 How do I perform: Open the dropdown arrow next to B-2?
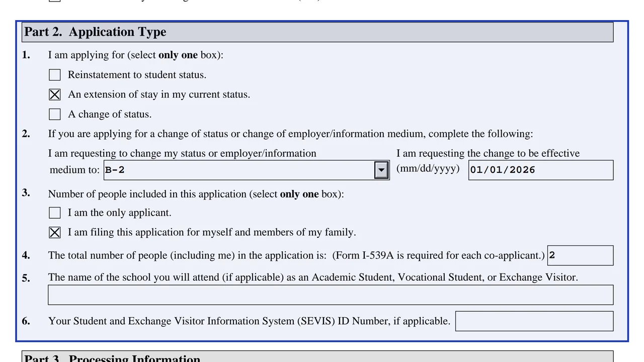[x=381, y=170]
